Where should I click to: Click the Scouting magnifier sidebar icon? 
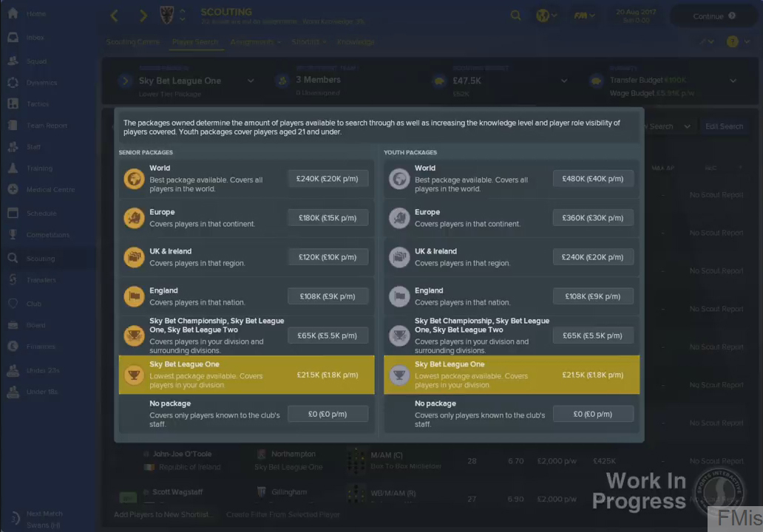click(13, 258)
